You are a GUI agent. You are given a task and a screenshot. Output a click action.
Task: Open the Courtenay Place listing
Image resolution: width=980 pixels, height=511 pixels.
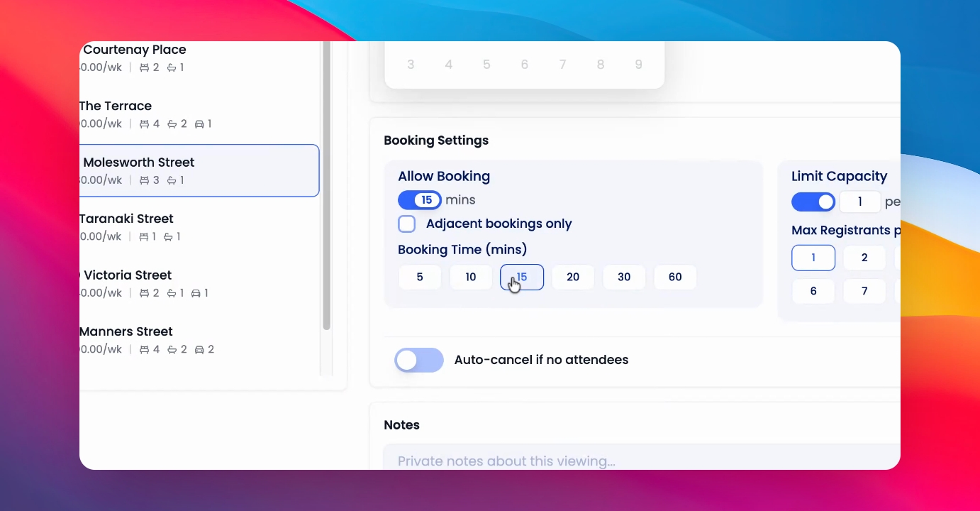click(x=199, y=58)
